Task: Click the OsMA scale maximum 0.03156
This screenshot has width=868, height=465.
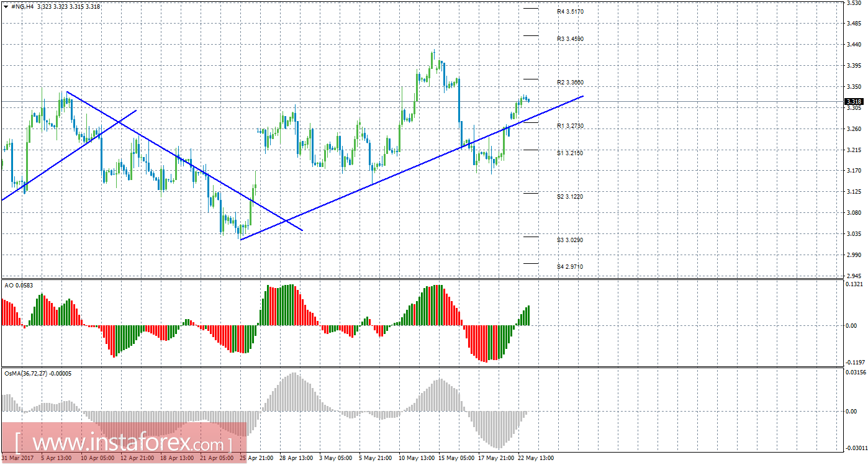Action: [856, 372]
